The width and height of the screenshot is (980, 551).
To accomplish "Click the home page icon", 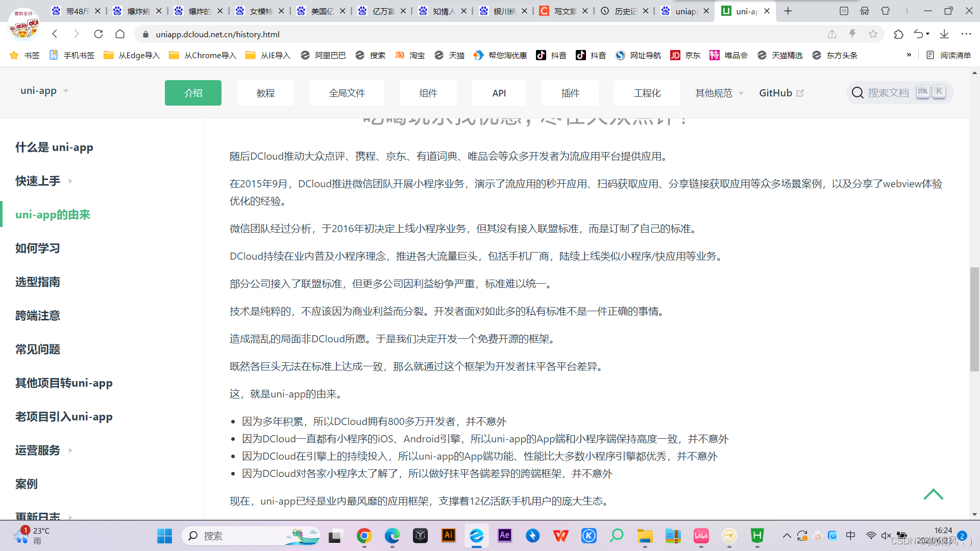I will pos(120,34).
